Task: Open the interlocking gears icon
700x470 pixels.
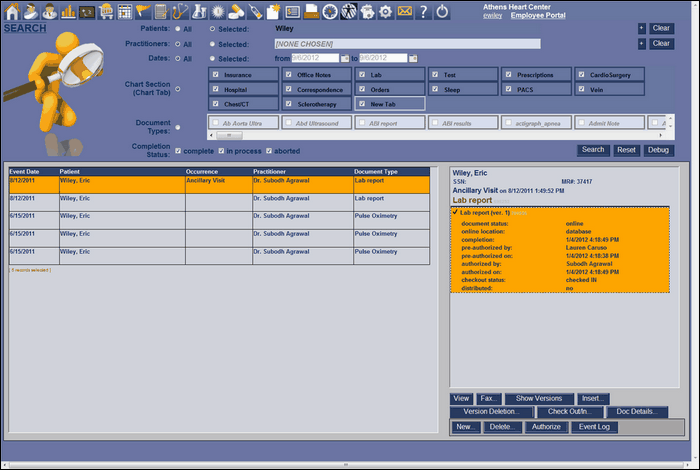Action: pos(367,11)
